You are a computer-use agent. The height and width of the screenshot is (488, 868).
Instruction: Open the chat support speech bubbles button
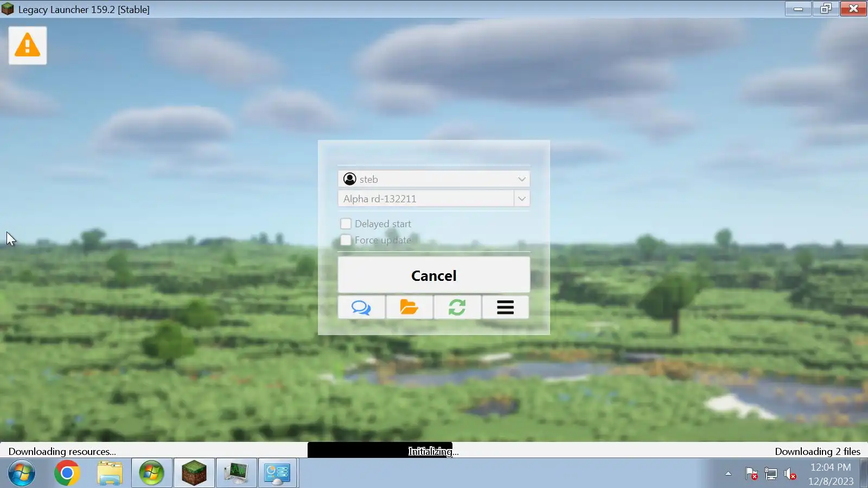tap(361, 307)
